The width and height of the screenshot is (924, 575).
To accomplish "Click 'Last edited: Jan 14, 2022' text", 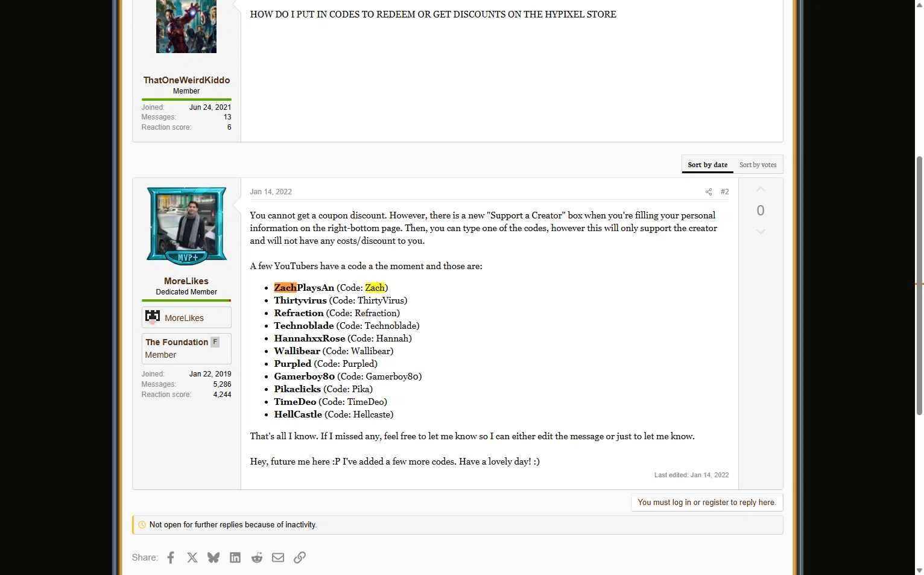I will (x=692, y=475).
